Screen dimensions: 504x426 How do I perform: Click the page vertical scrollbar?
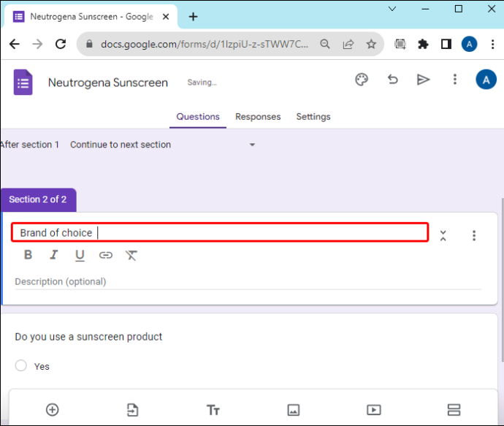point(502,280)
